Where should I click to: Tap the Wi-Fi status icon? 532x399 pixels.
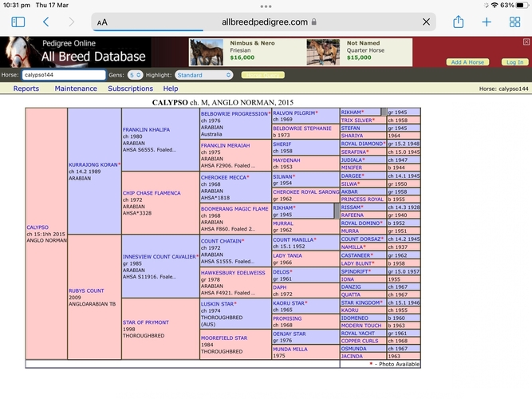(x=495, y=5)
